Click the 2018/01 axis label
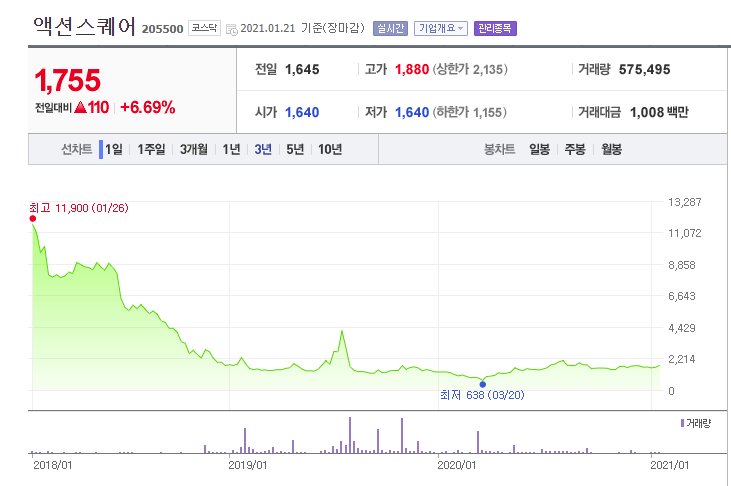Screen dimensions: 731x486 53,465
